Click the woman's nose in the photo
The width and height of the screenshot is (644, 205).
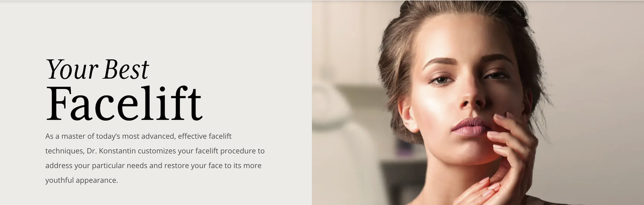pos(472,94)
